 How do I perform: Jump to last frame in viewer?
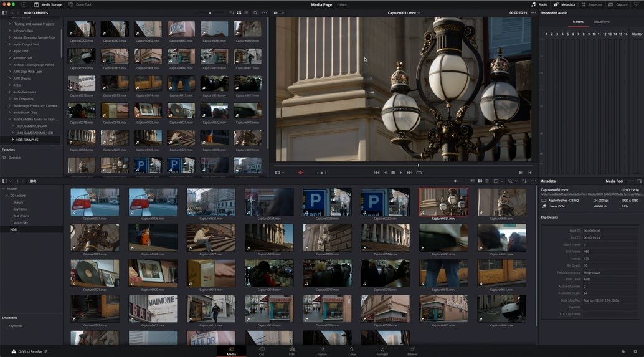point(409,173)
